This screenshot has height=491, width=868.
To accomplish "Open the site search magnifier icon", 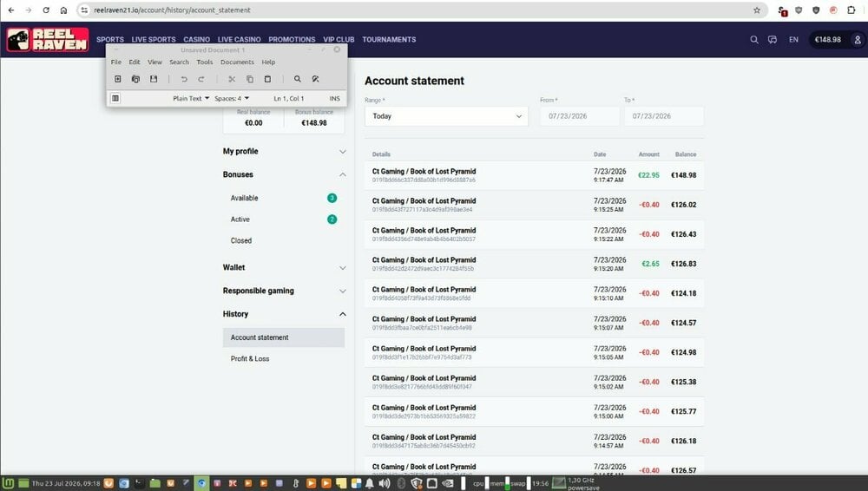I will 754,39.
